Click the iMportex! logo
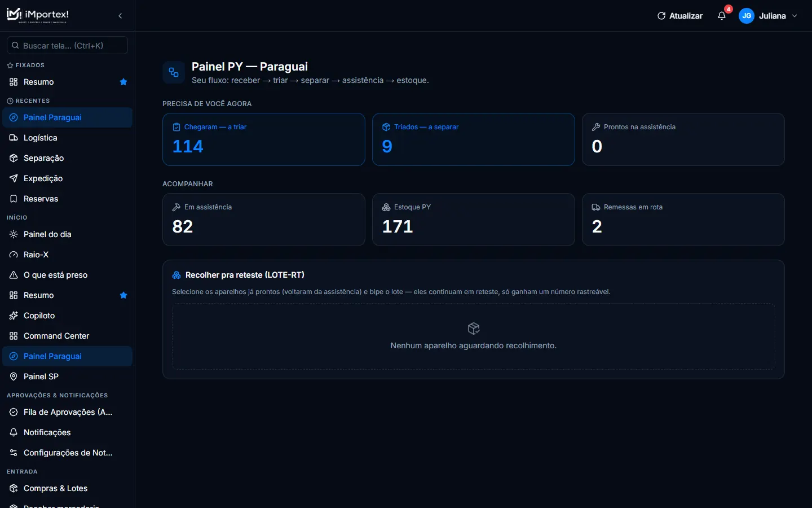The image size is (812, 508). pos(38,15)
